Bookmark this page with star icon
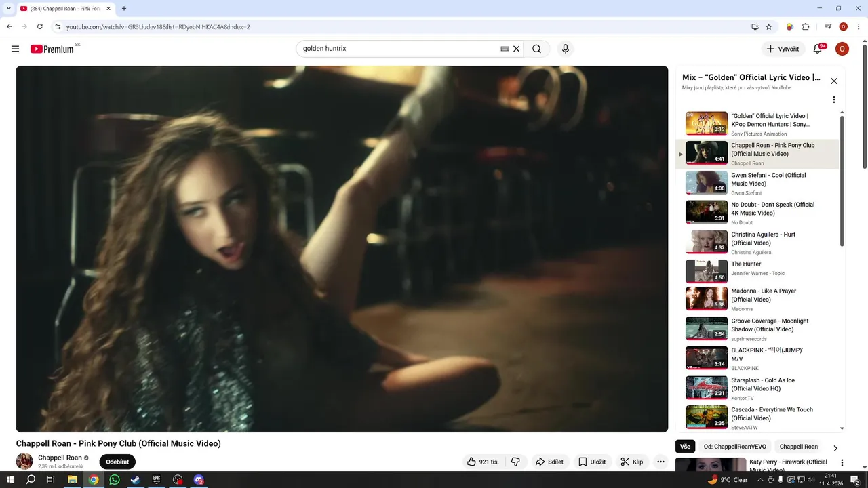The height and width of the screenshot is (488, 868). pos(769,26)
